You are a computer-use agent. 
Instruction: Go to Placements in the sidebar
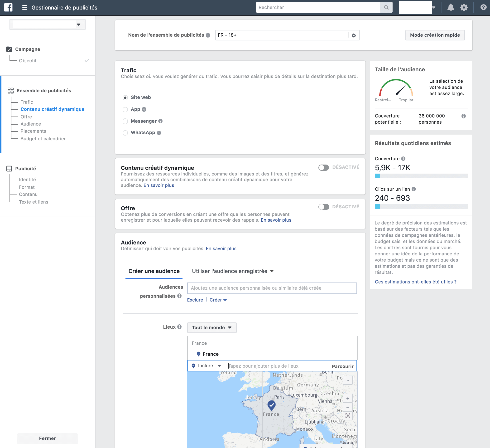[x=33, y=131]
